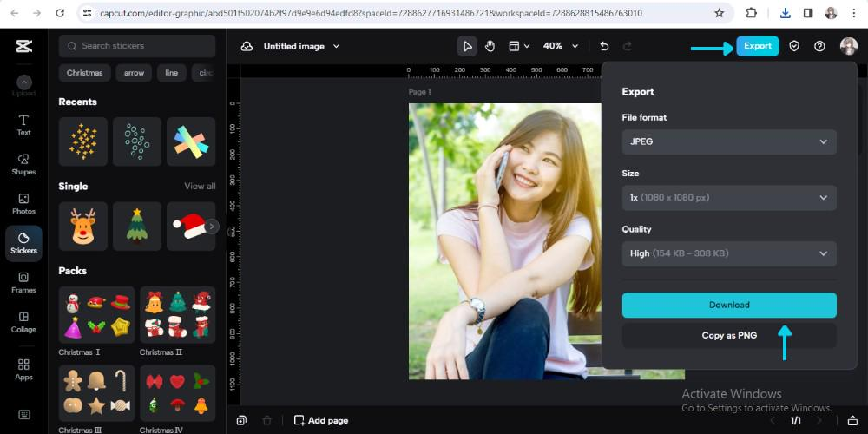The image size is (868, 434).
Task: Open the CapCut user profile avatar
Action: (849, 47)
